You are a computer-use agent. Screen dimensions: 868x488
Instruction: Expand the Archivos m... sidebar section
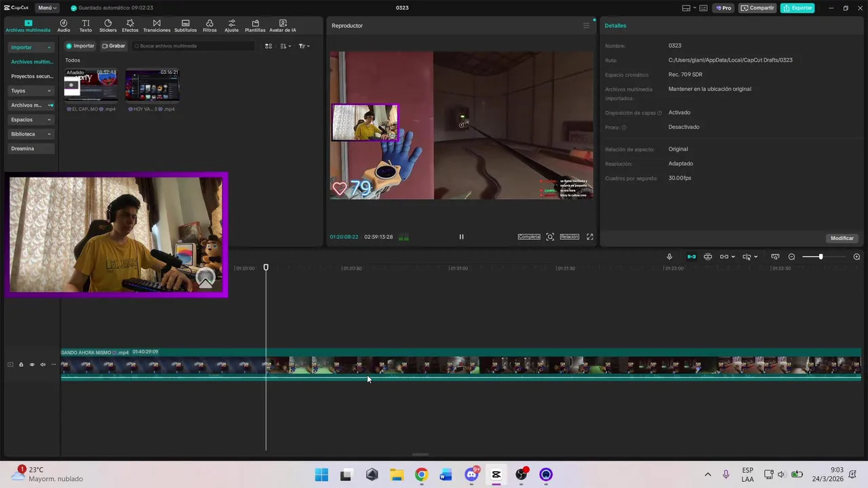pos(31,105)
